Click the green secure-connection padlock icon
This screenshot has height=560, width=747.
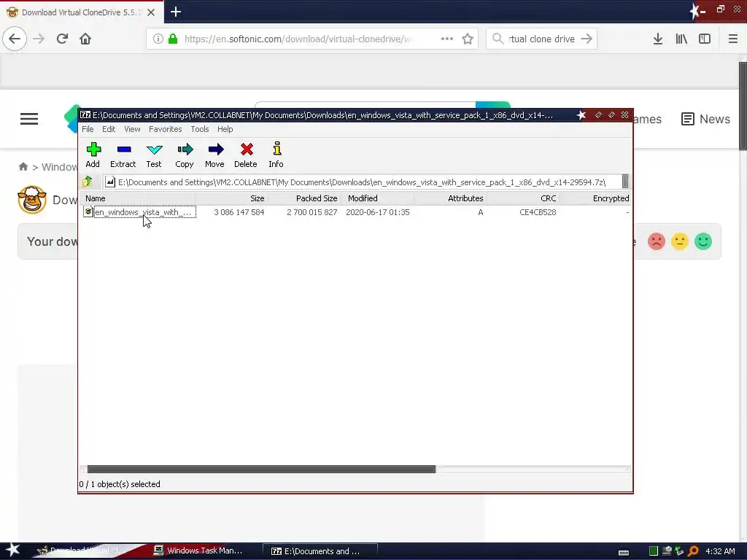(x=174, y=39)
